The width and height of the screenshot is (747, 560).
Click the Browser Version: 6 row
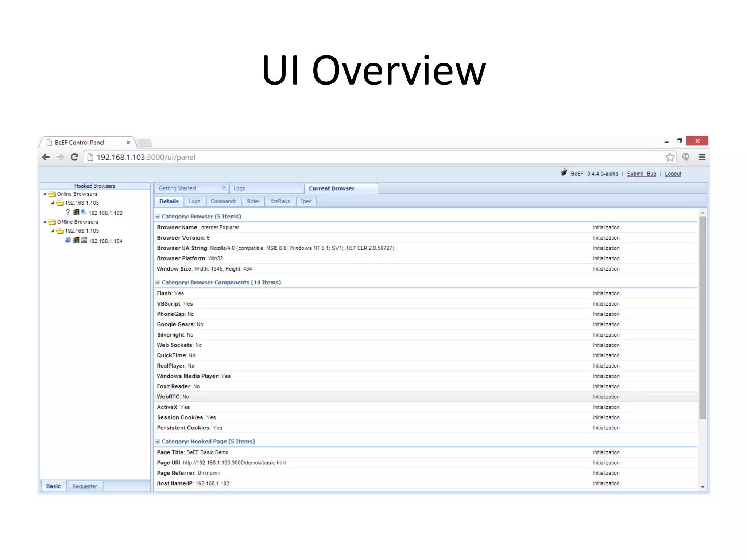[426, 238]
